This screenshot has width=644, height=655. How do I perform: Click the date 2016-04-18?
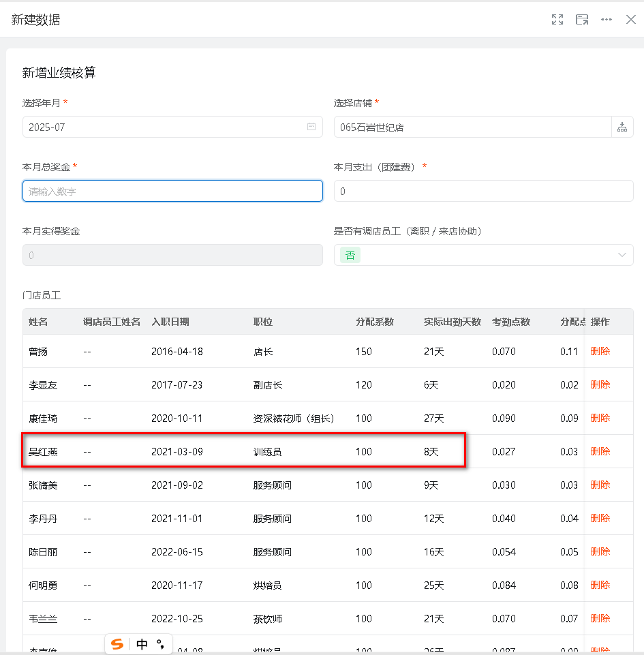click(177, 352)
